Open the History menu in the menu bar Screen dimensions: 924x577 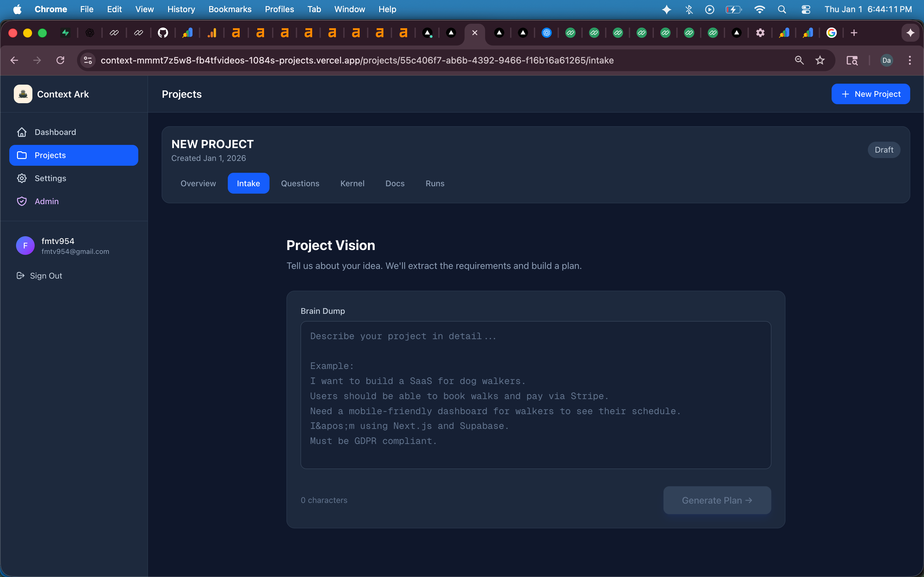[x=181, y=9]
